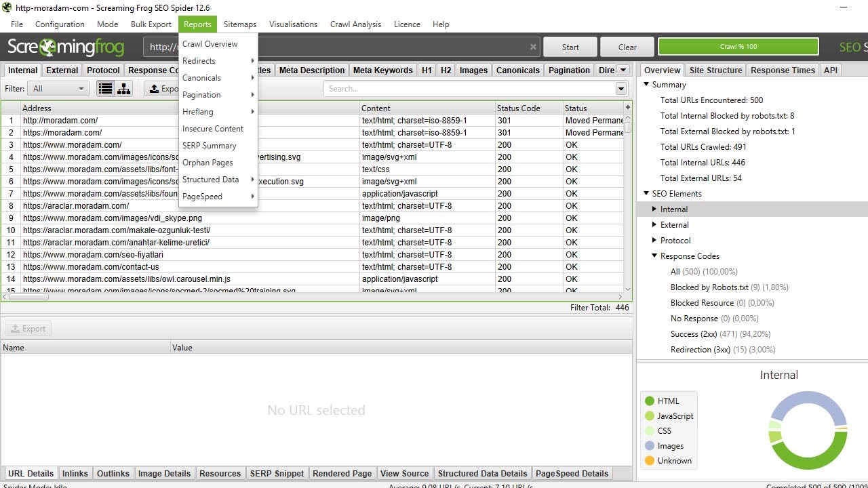The image size is (868, 488).
Task: Open Canonicals submenu in Reports menu
Action: pyautogui.click(x=218, y=78)
